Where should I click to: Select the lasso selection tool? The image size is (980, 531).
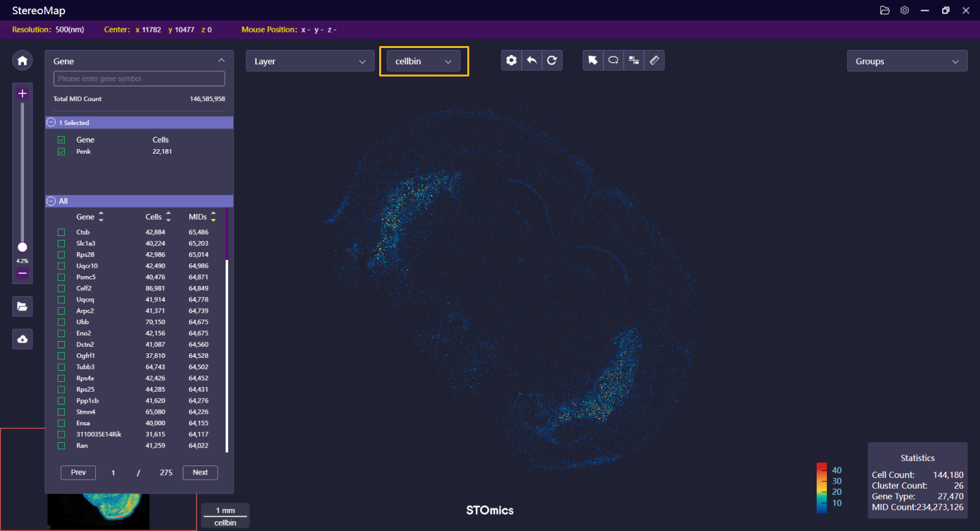tap(613, 60)
